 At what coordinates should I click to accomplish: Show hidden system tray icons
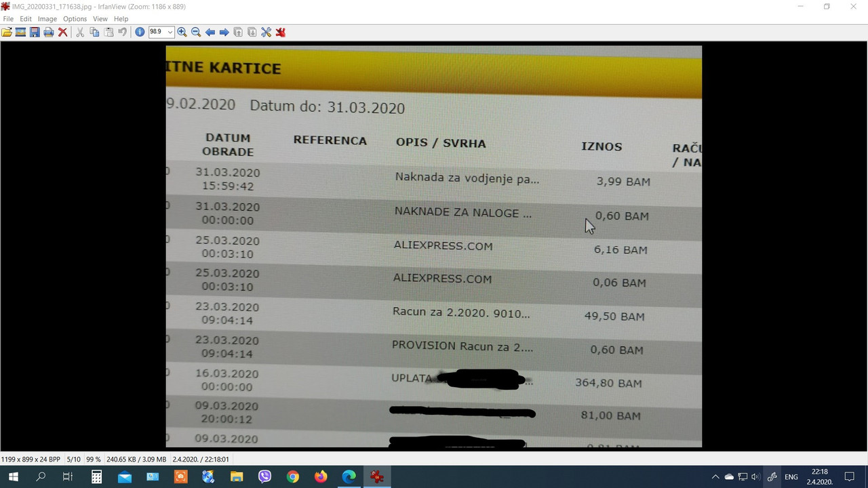715,477
